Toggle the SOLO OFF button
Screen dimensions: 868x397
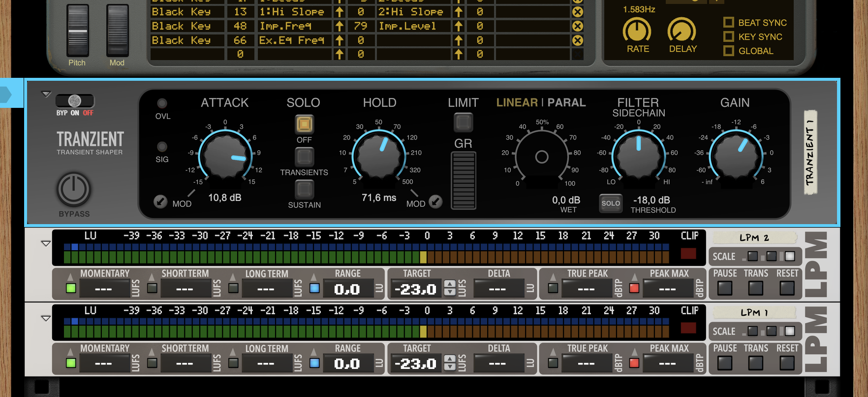tap(304, 124)
